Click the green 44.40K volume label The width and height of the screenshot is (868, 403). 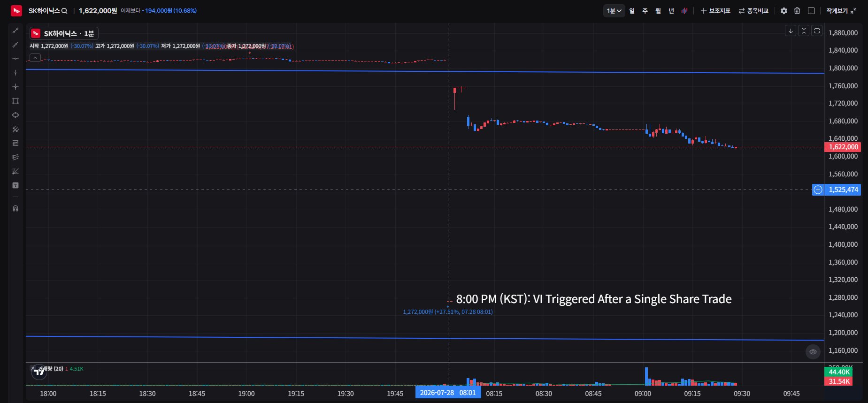click(838, 373)
